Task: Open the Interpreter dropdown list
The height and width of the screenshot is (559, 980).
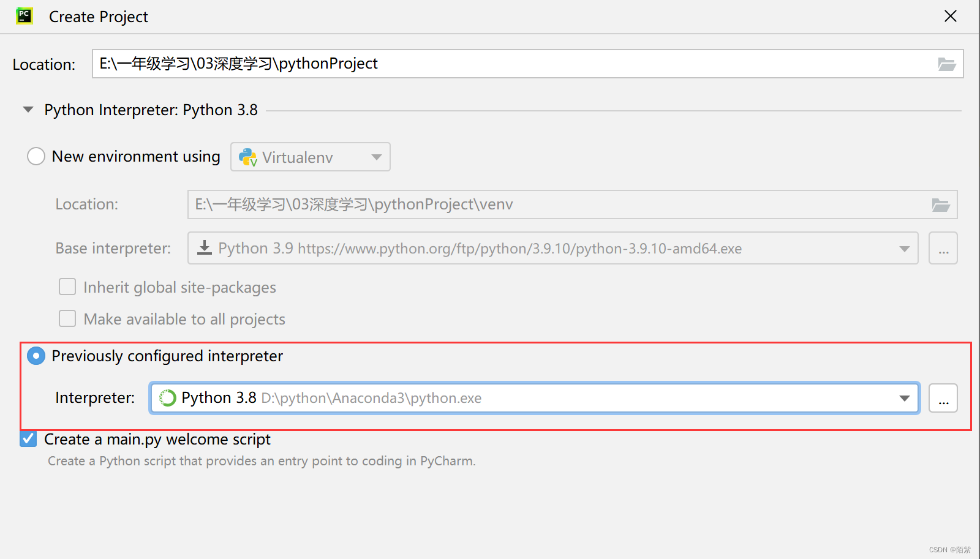Action: point(905,398)
